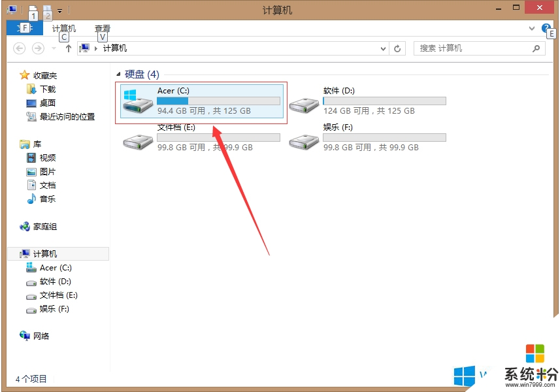Screen dimensions: 560x392
Task: Collapse the 硬盘 (4) group
Action: (x=118, y=74)
